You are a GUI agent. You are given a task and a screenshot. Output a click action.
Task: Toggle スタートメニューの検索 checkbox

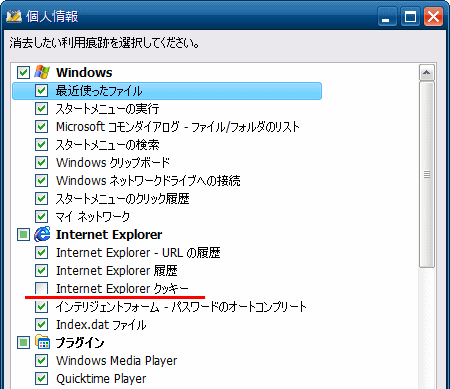click(x=41, y=144)
